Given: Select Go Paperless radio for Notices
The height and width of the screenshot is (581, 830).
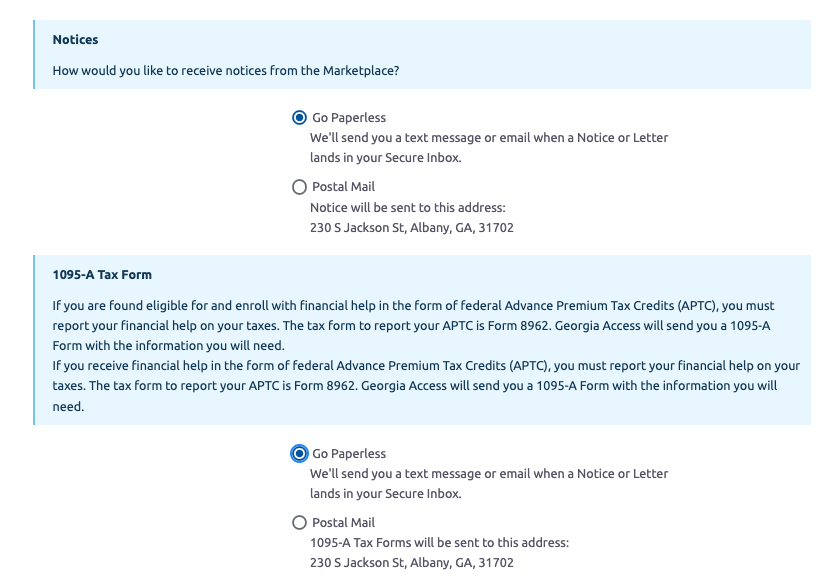Looking at the screenshot, I should (299, 117).
